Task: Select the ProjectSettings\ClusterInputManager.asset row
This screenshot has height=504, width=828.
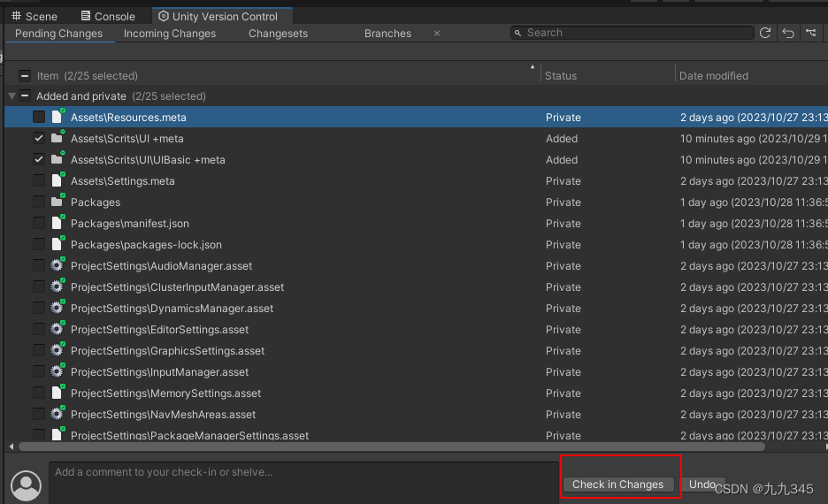Action: click(x=416, y=287)
